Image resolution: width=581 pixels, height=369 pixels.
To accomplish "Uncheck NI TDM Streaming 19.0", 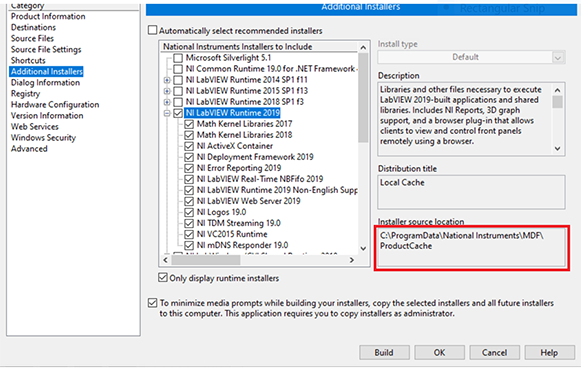I will [189, 223].
